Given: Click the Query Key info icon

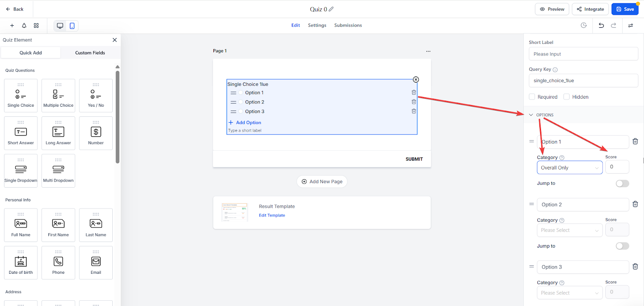Looking at the screenshot, I should (x=555, y=70).
